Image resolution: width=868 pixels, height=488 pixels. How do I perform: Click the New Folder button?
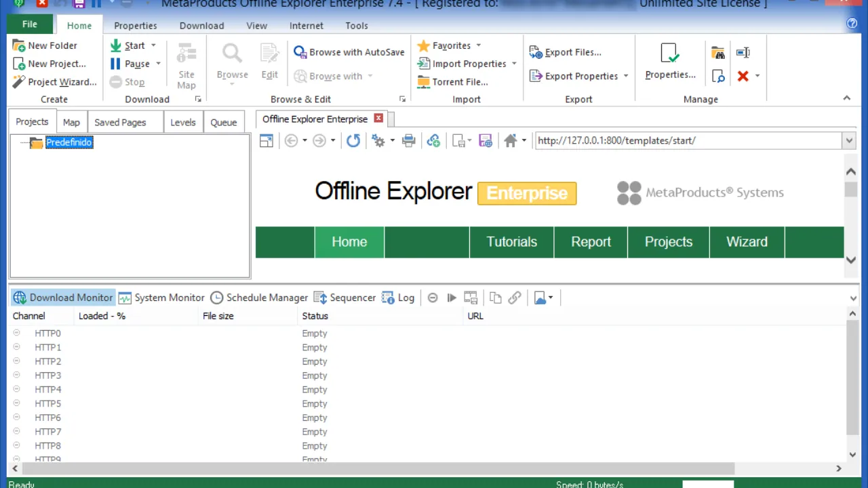tap(45, 45)
